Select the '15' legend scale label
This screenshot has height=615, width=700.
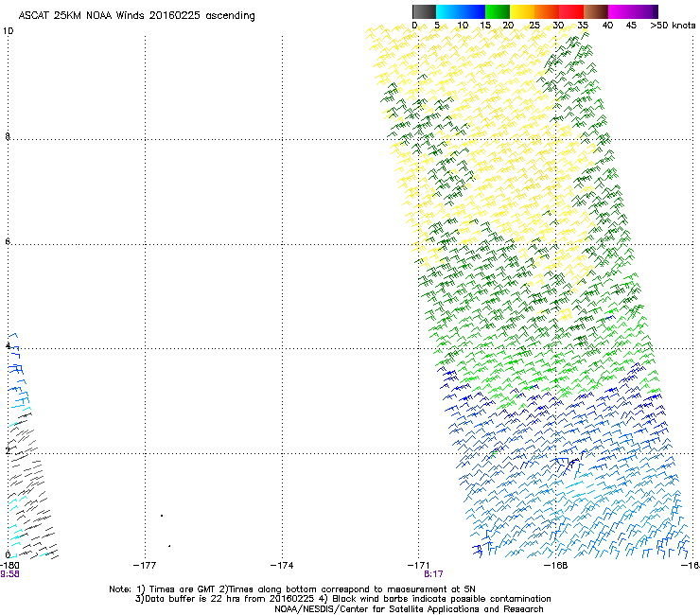tap(485, 26)
